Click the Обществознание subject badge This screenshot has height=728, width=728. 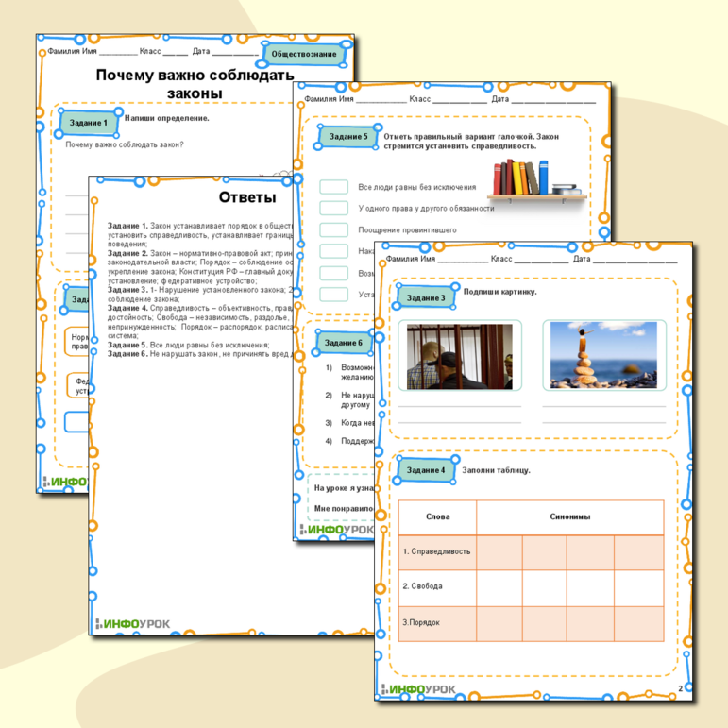point(303,54)
